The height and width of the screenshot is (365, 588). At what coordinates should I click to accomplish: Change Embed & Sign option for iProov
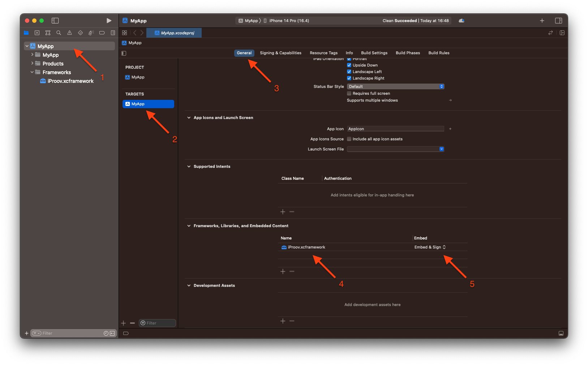click(430, 247)
